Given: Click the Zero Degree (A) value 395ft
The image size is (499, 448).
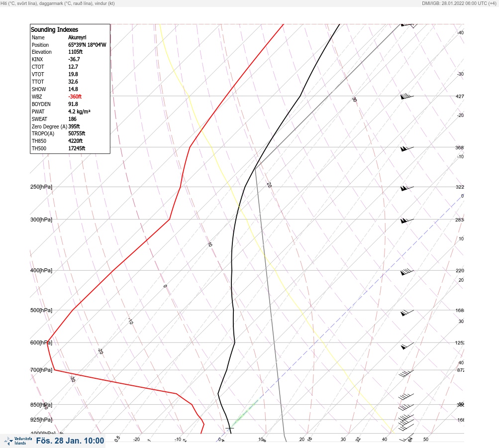Looking at the screenshot, I should point(74,126).
